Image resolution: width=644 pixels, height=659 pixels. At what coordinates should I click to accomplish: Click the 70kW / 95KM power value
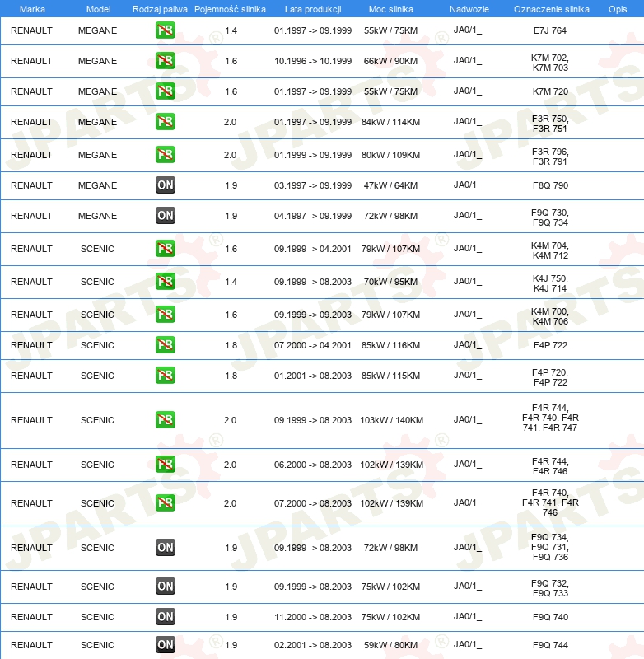390,282
